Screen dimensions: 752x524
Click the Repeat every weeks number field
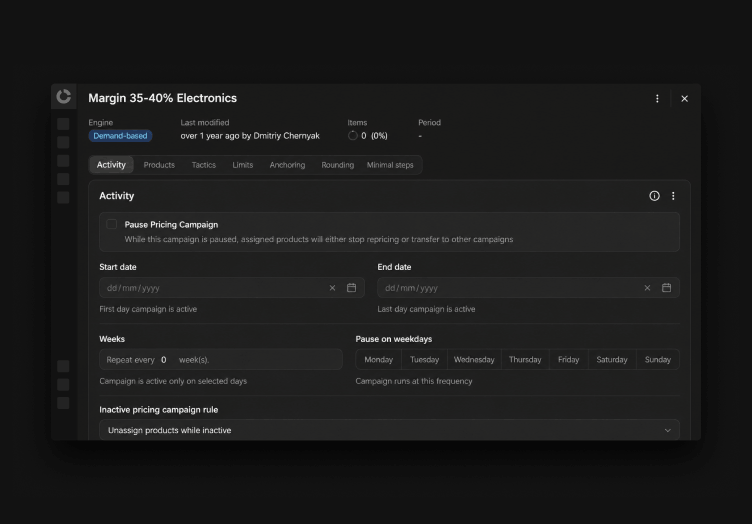(164, 360)
